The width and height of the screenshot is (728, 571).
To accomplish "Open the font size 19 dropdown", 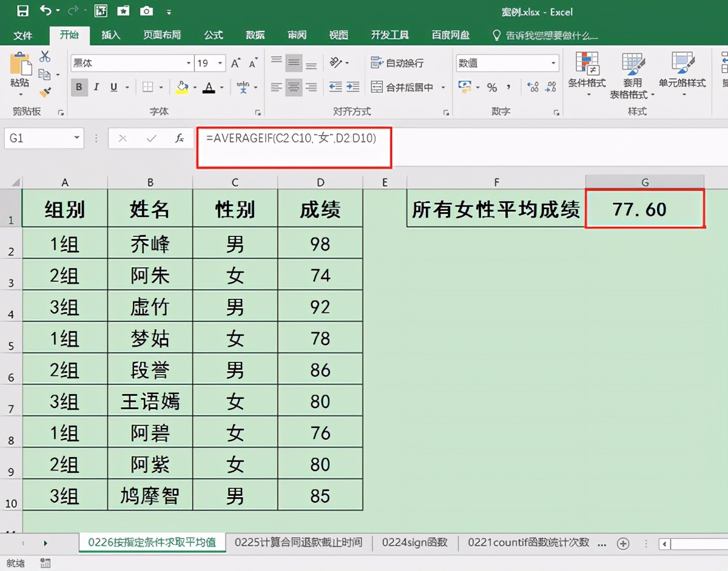I will pyautogui.click(x=220, y=63).
